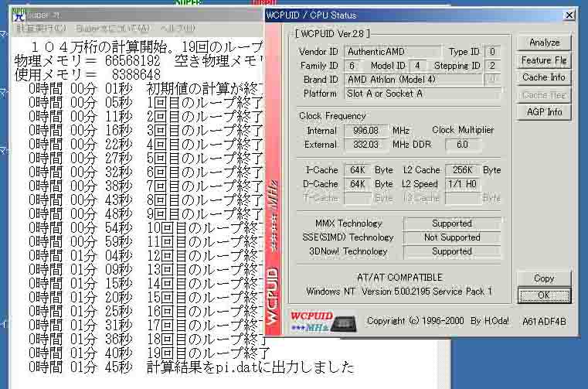Screen dimensions: 588x389
Task: Click the 19回目のループ終了 row
Action: click(149, 353)
